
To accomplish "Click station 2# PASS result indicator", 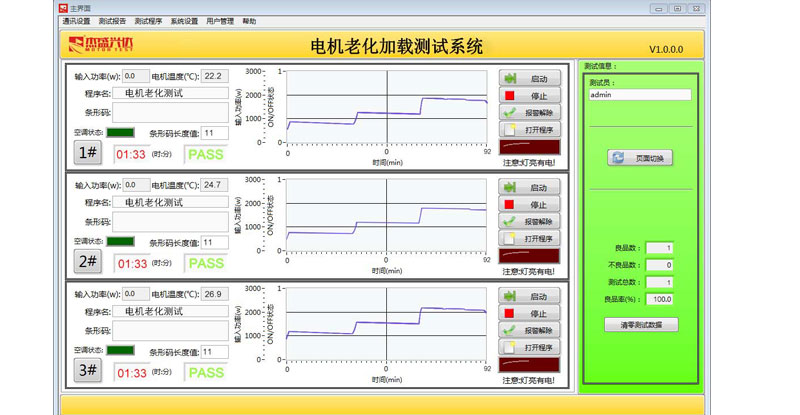I will pyautogui.click(x=206, y=263).
